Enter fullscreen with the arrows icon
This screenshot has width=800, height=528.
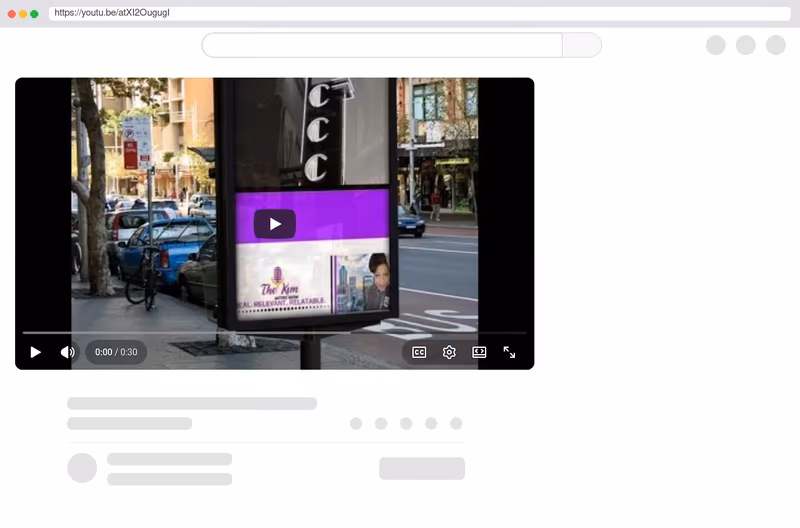(509, 353)
